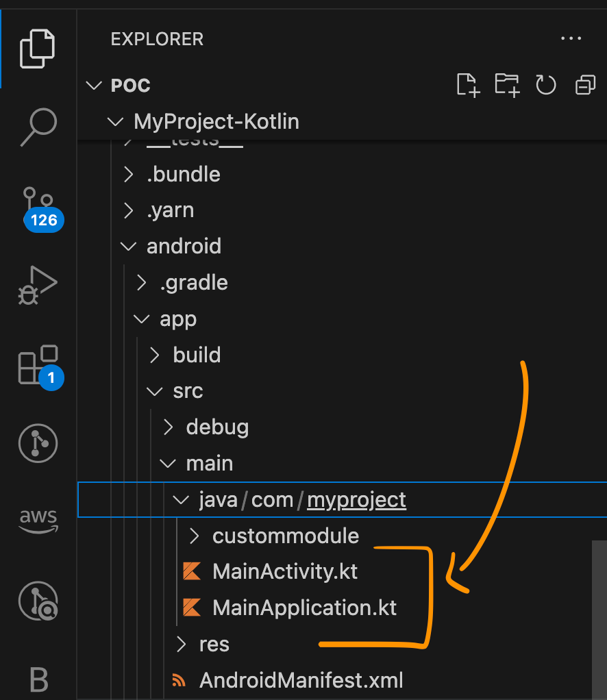Open the Run and Debug view
The image size is (607, 700).
[38, 286]
